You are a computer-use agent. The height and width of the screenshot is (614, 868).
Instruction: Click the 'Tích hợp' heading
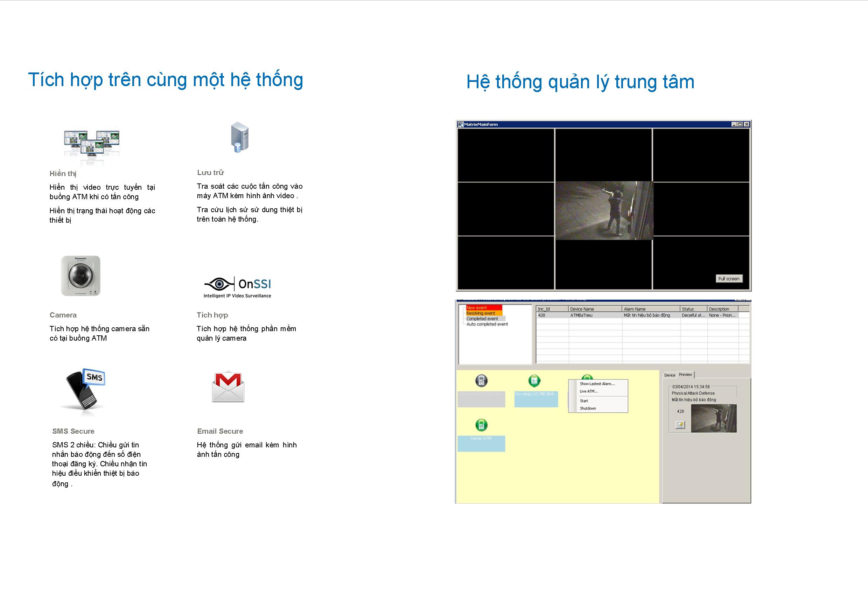[212, 315]
